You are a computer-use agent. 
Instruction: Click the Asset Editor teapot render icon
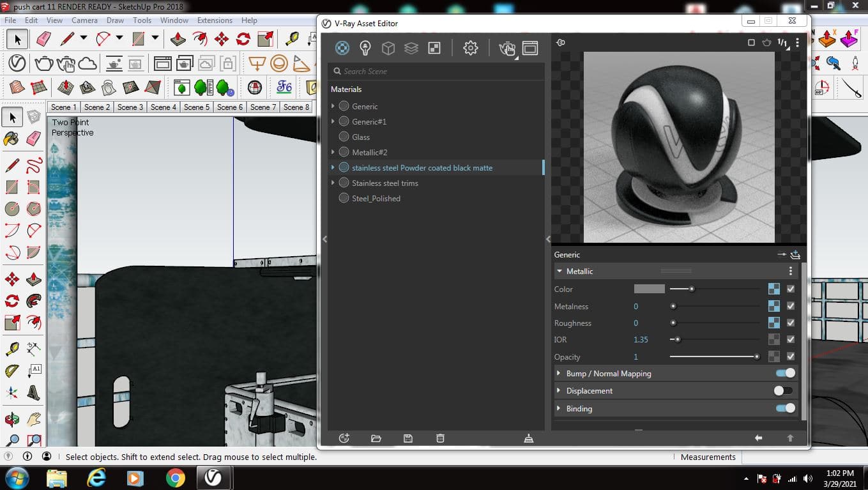(506, 49)
